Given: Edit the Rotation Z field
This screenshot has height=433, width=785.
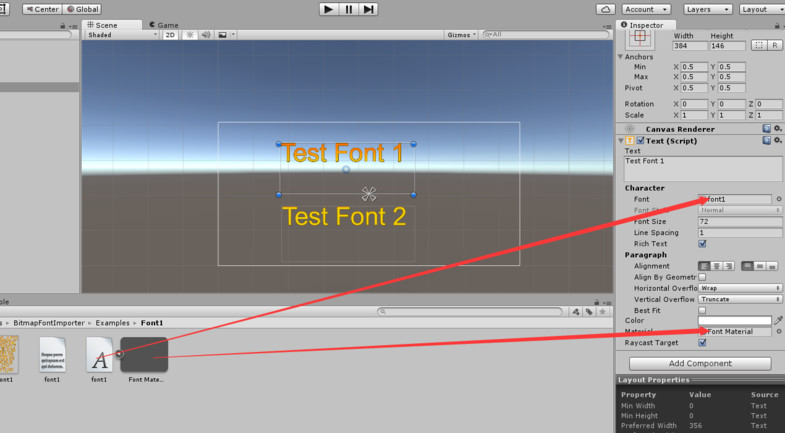Looking at the screenshot, I should (768, 104).
